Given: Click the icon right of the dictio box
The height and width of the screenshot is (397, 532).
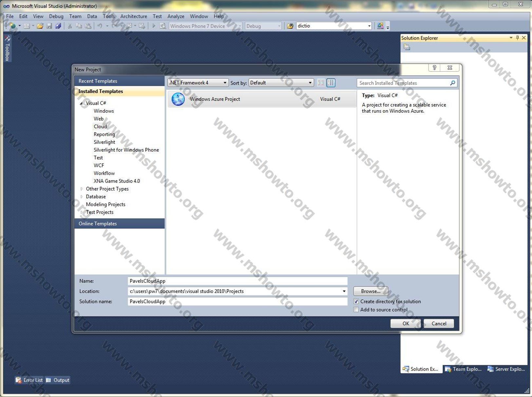Looking at the screenshot, I should coord(380,26).
